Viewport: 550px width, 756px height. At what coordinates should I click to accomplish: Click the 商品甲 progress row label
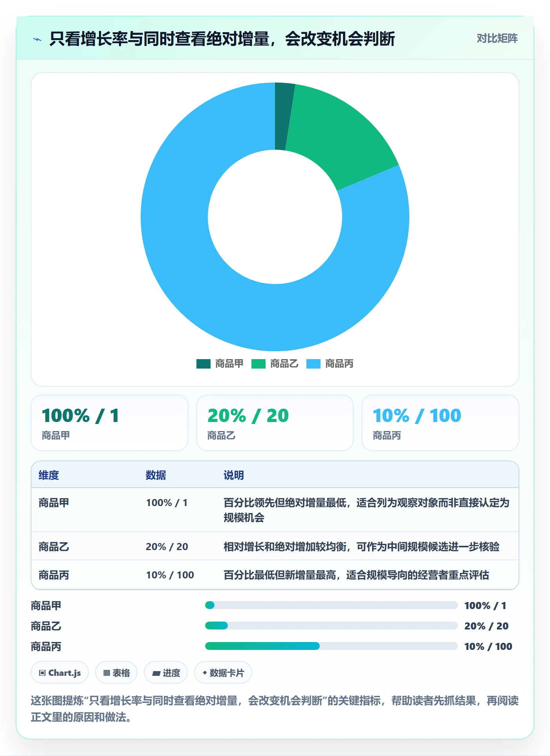point(46,606)
